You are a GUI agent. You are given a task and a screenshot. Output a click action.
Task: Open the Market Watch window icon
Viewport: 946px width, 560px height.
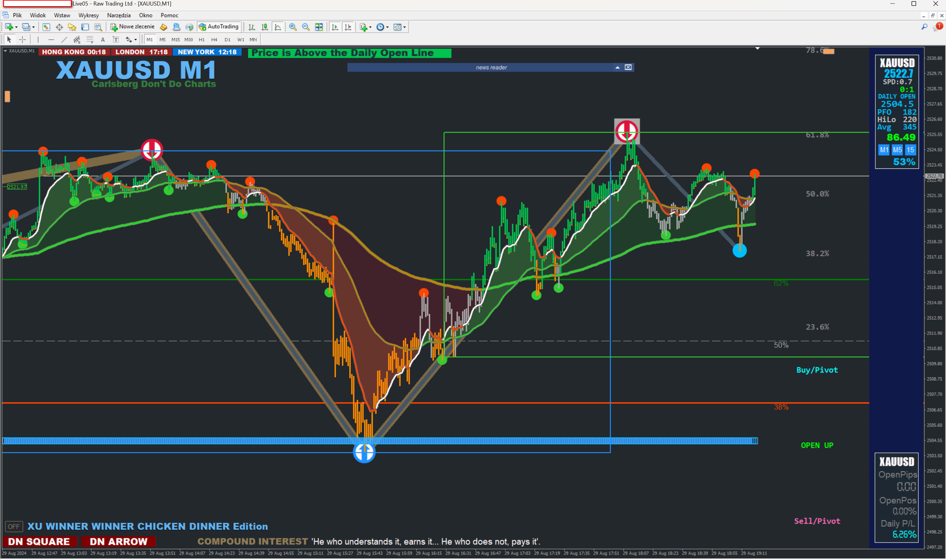coord(46,27)
